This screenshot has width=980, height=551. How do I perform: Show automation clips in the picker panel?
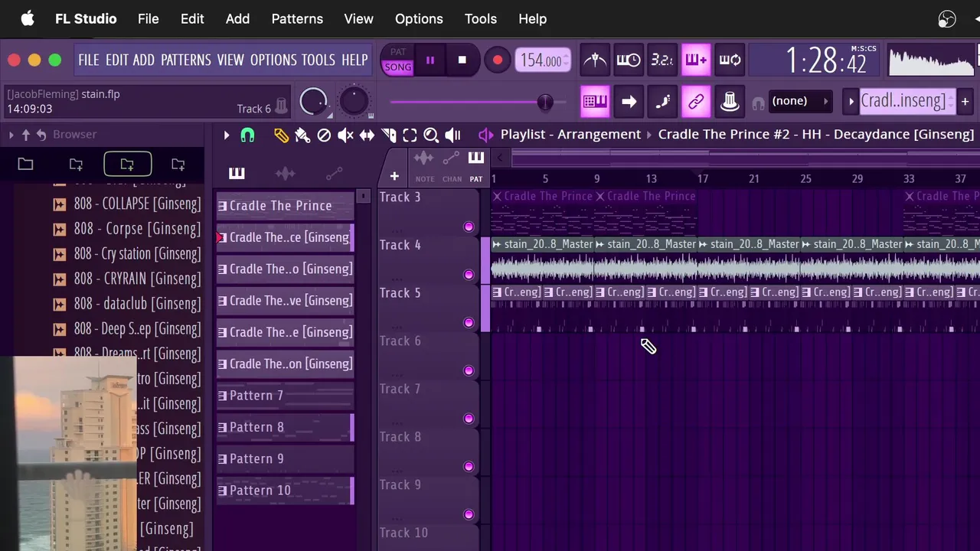334,174
